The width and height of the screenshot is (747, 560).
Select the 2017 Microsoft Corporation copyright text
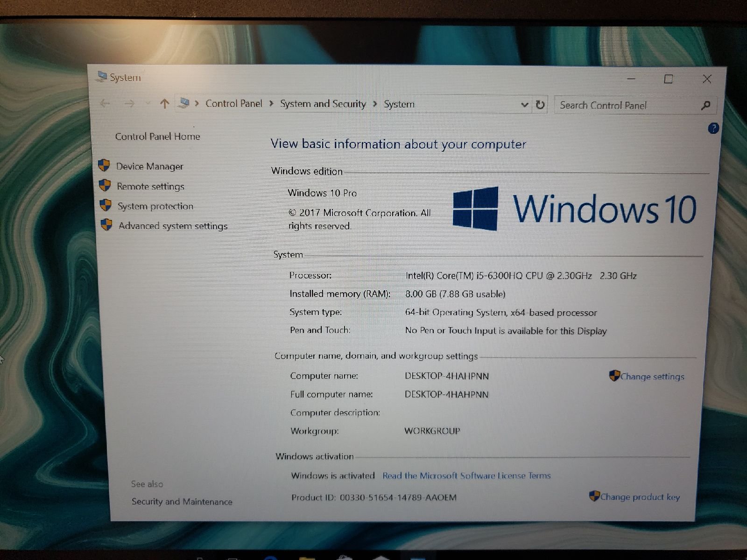click(359, 219)
